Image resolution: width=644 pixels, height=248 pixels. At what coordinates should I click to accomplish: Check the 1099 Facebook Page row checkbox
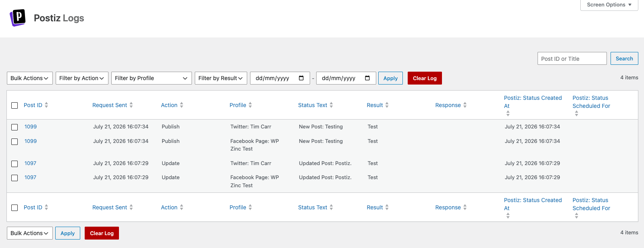[15, 142]
